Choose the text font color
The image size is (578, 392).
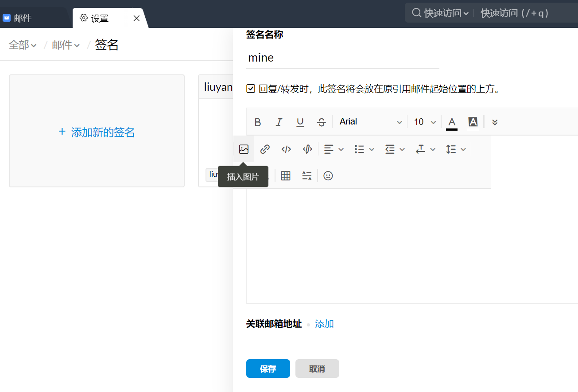click(452, 122)
